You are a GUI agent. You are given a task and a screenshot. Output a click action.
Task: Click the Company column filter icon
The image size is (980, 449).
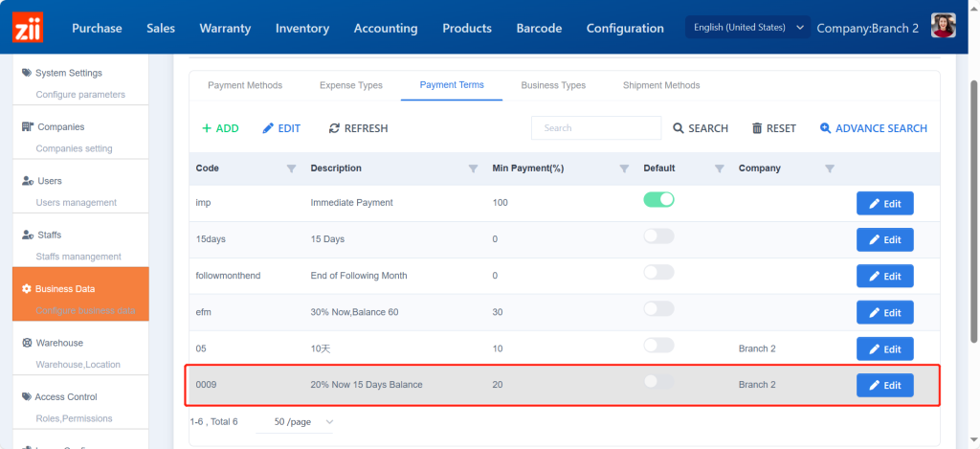pyautogui.click(x=830, y=168)
